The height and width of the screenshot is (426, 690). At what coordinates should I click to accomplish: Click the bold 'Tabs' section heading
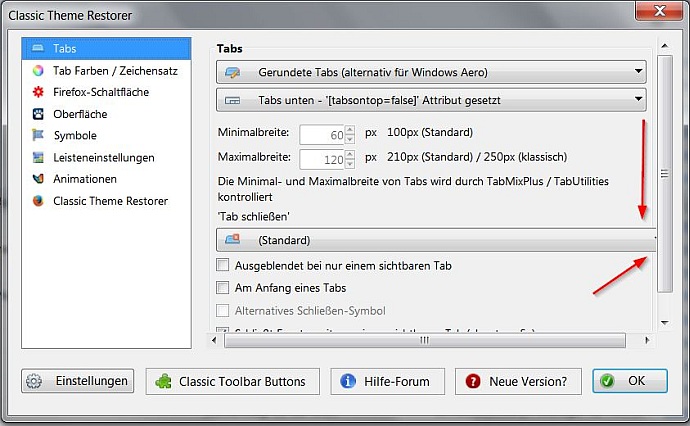(x=229, y=48)
